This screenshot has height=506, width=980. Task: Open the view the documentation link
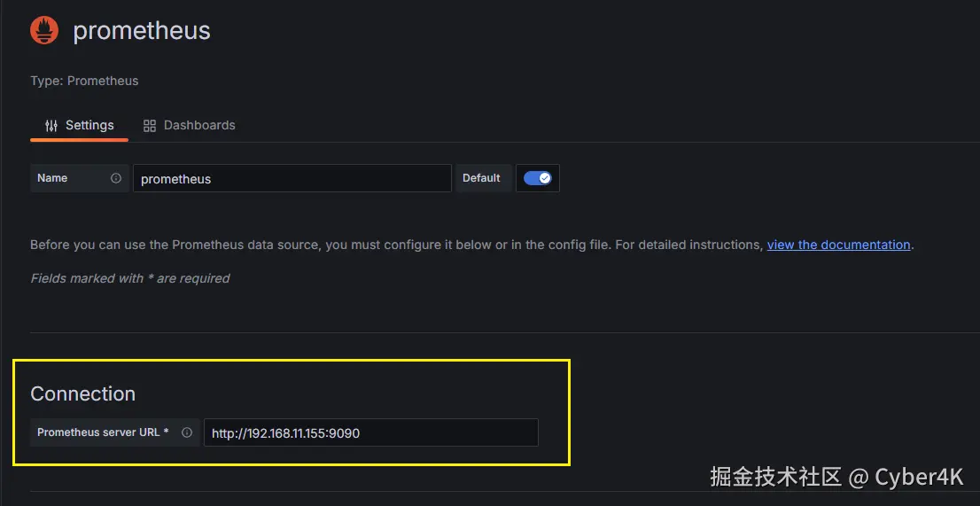coord(839,245)
